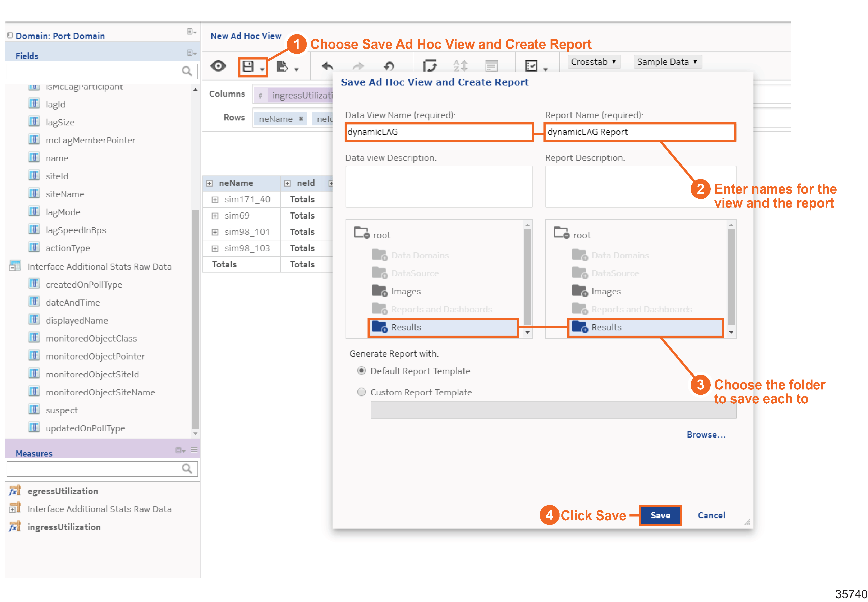Click the undo arrow icon

point(327,67)
